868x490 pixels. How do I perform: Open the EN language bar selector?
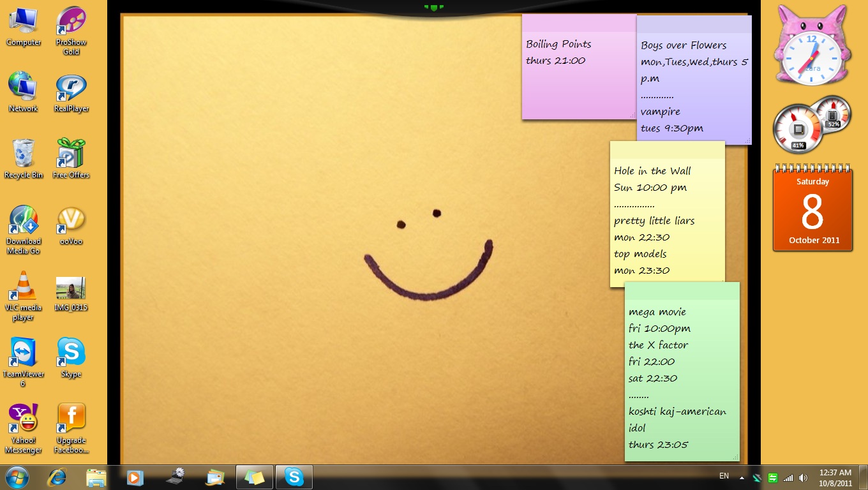coord(724,476)
